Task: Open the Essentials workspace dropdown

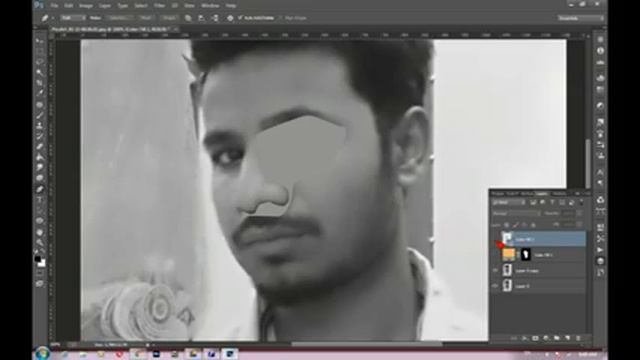Action: (580, 18)
